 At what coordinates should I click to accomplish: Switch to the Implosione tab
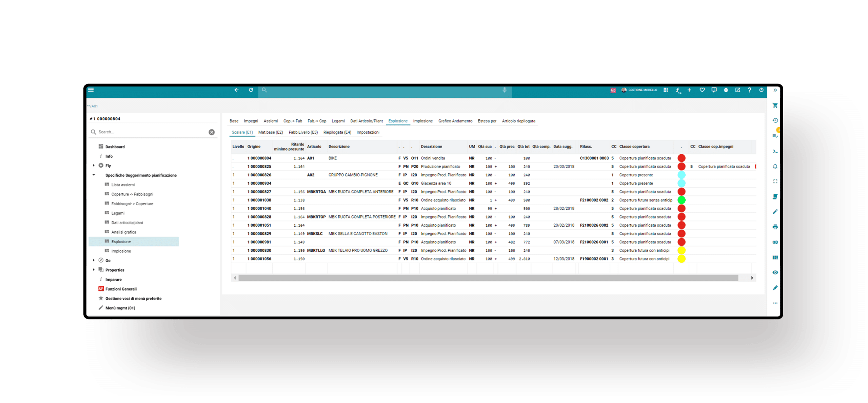pos(422,121)
